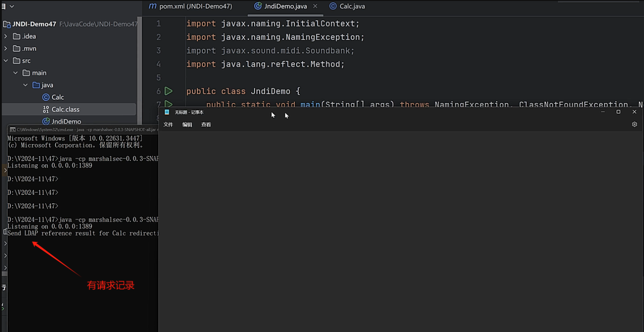644x332 pixels.
Task: Click the .idea folder icon
Action: pyautogui.click(x=17, y=36)
